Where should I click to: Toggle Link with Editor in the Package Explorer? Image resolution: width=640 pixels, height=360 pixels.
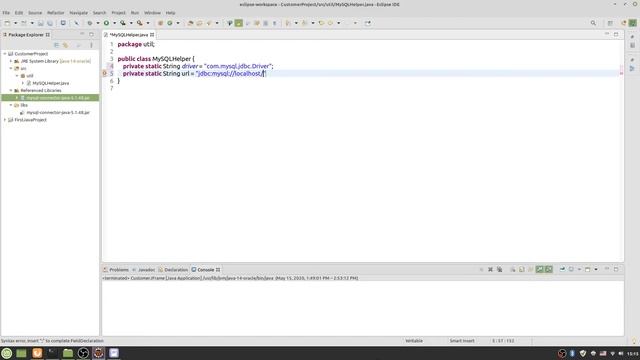tap(65, 45)
